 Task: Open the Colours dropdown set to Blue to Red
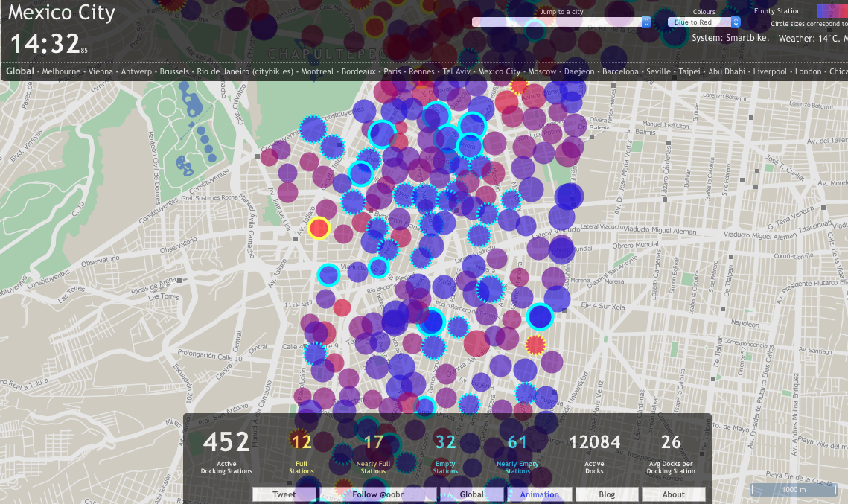[704, 22]
